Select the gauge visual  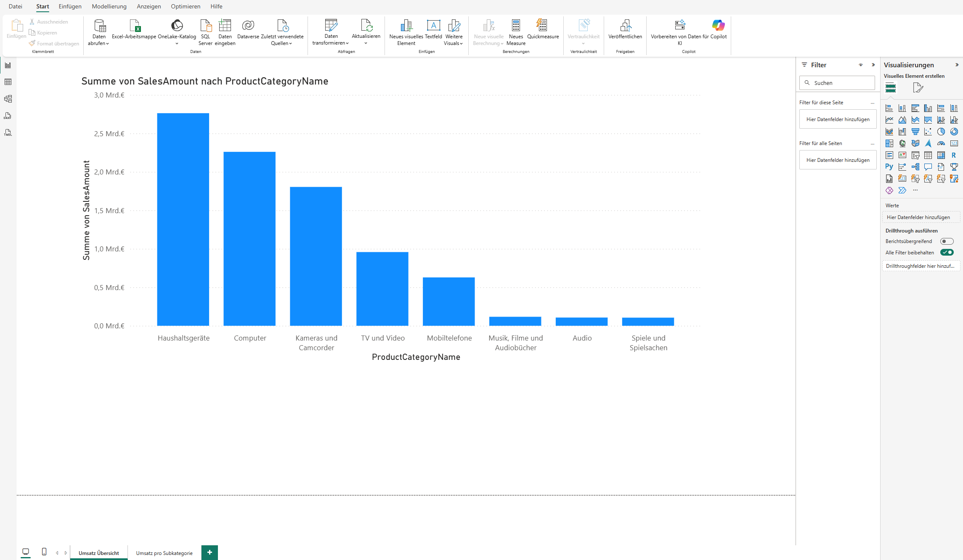(941, 143)
